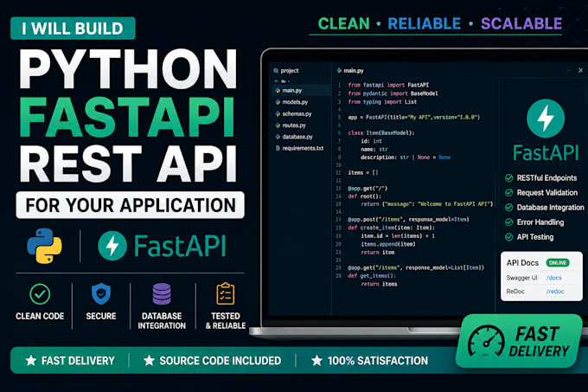Select schemas.py in the project tree
The height and width of the screenshot is (392, 588).
point(297,113)
